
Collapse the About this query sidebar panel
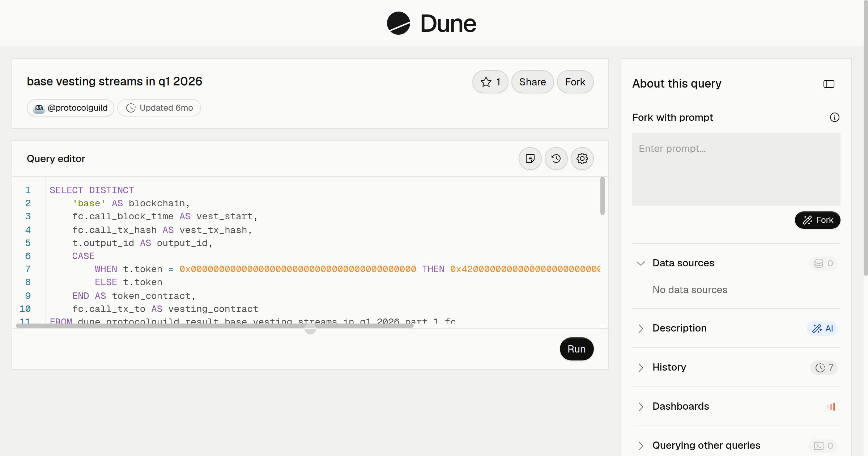pyautogui.click(x=829, y=84)
